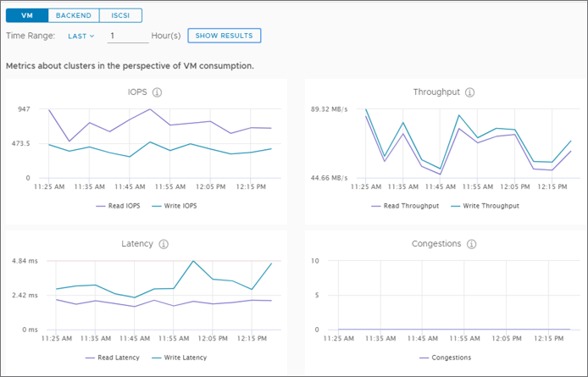588x377 pixels.
Task: Click the Hour(s) number input field
Action: pyautogui.click(x=127, y=36)
